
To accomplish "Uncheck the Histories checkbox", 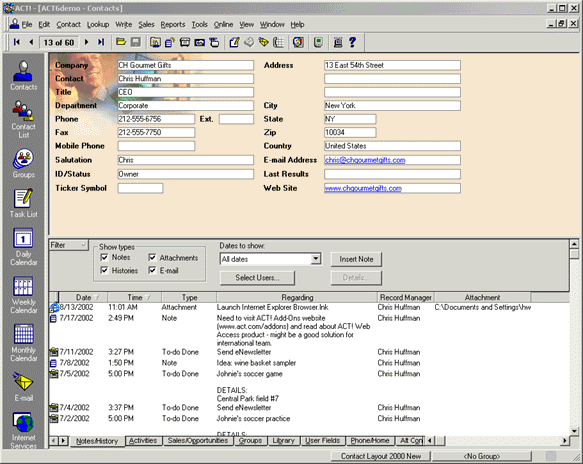I will 104,270.
